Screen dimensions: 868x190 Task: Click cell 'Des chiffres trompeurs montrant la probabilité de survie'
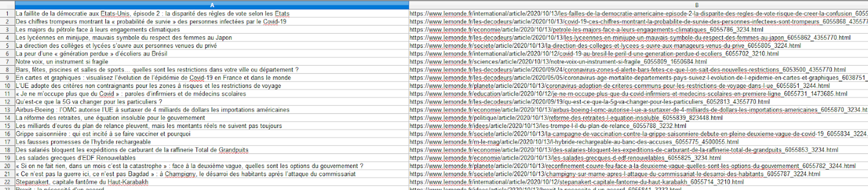(212, 21)
